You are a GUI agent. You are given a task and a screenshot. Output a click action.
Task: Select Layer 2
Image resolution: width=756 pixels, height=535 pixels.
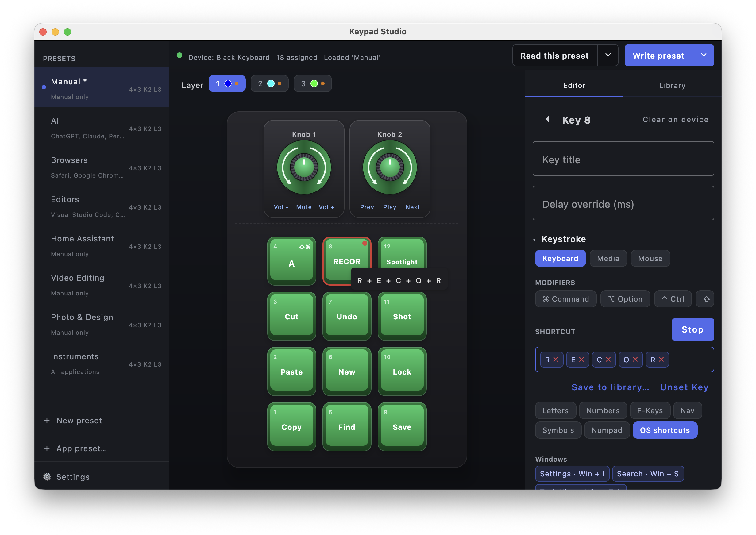tap(269, 83)
